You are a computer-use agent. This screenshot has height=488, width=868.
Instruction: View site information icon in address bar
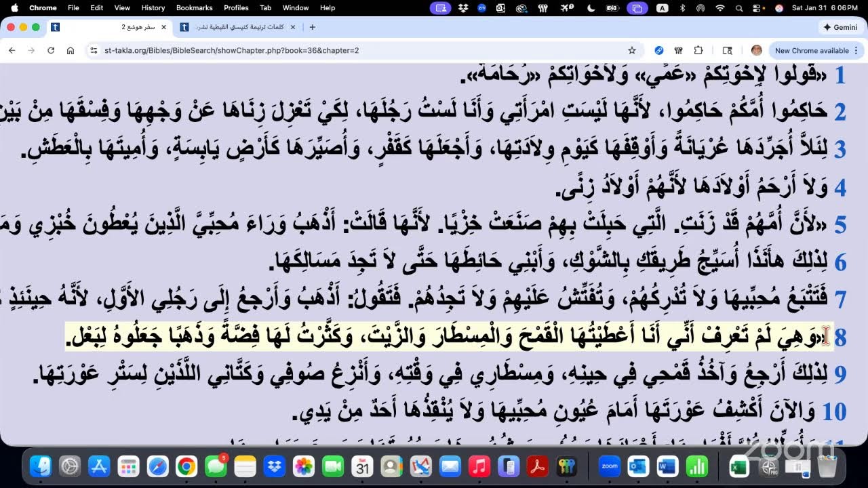coord(94,50)
